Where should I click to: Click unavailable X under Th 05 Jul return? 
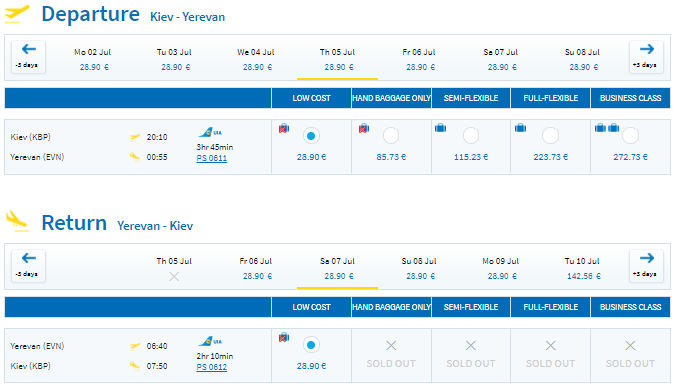click(x=174, y=276)
